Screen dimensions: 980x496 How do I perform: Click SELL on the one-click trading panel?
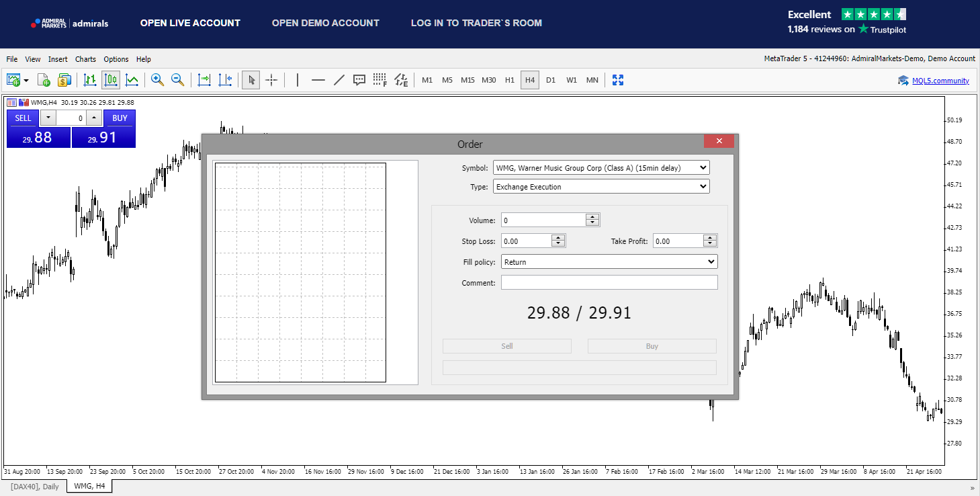[23, 118]
